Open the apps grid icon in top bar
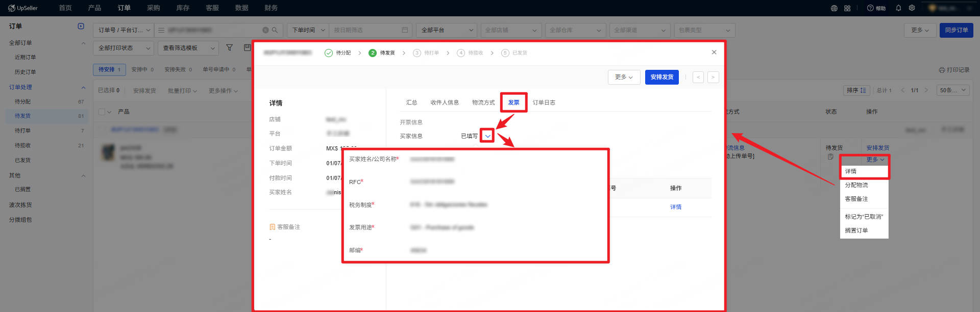This screenshot has width=980, height=312. 847,8
